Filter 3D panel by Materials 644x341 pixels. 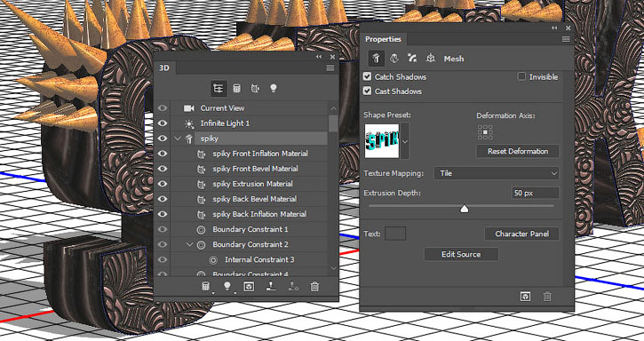[x=255, y=88]
